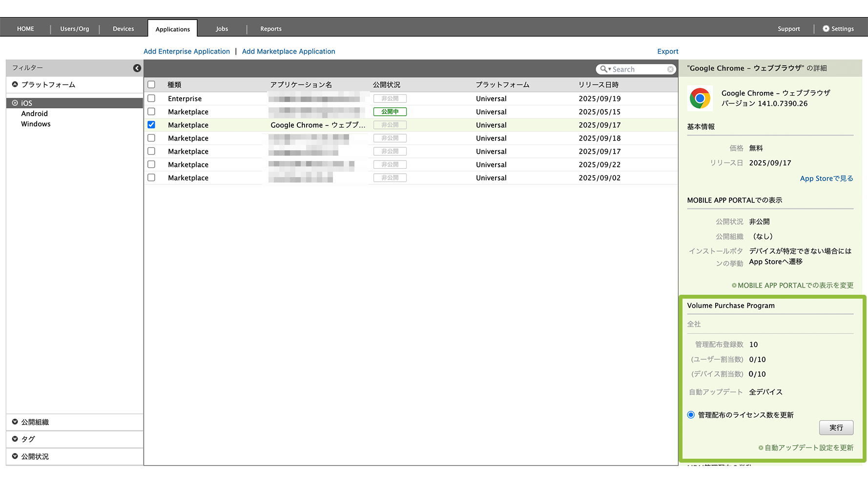Click the iOS platform radio icon

15,103
